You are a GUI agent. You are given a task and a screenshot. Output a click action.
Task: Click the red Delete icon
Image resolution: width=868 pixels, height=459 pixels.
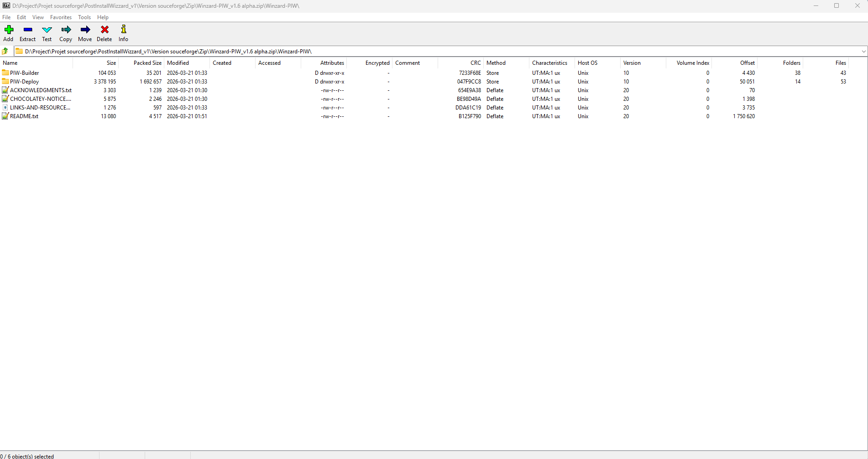pos(105,30)
